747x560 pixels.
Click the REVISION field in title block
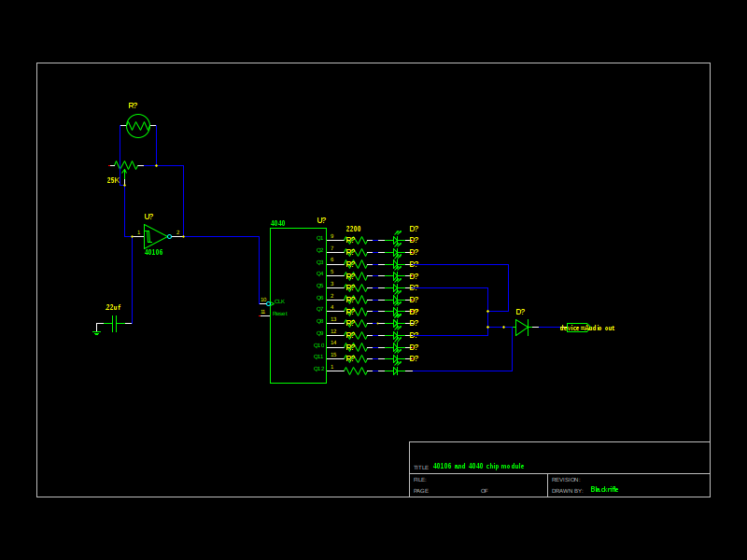click(566, 480)
